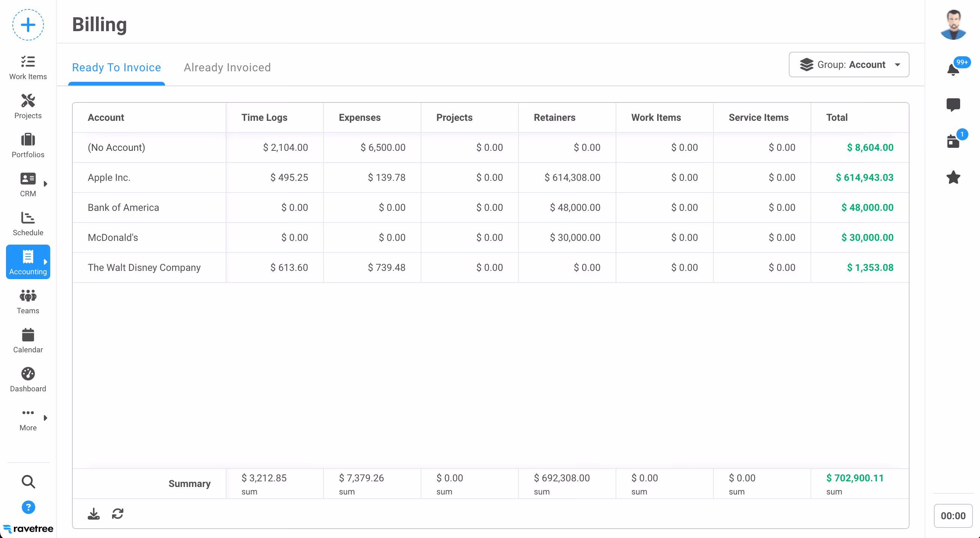980x538 pixels.
Task: Select the Bank of America row
Action: tap(490, 207)
